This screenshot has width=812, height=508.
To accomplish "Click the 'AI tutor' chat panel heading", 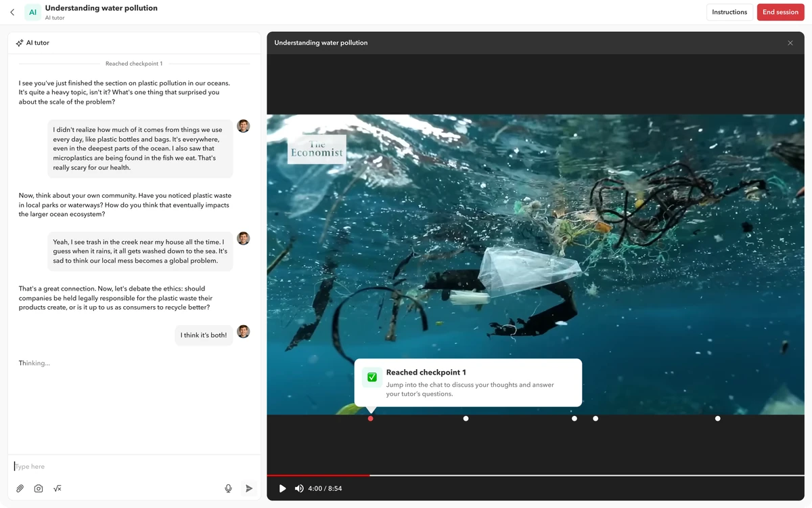I will click(38, 43).
